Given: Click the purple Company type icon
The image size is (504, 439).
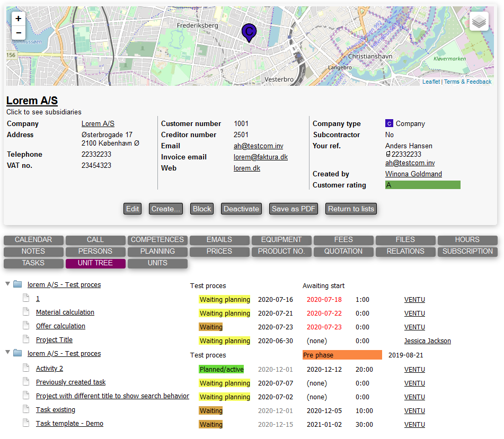Looking at the screenshot, I should click(x=389, y=124).
